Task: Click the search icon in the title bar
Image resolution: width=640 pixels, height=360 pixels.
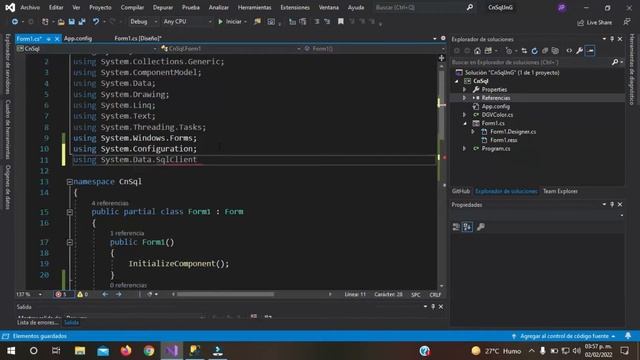Action: (x=470, y=7)
